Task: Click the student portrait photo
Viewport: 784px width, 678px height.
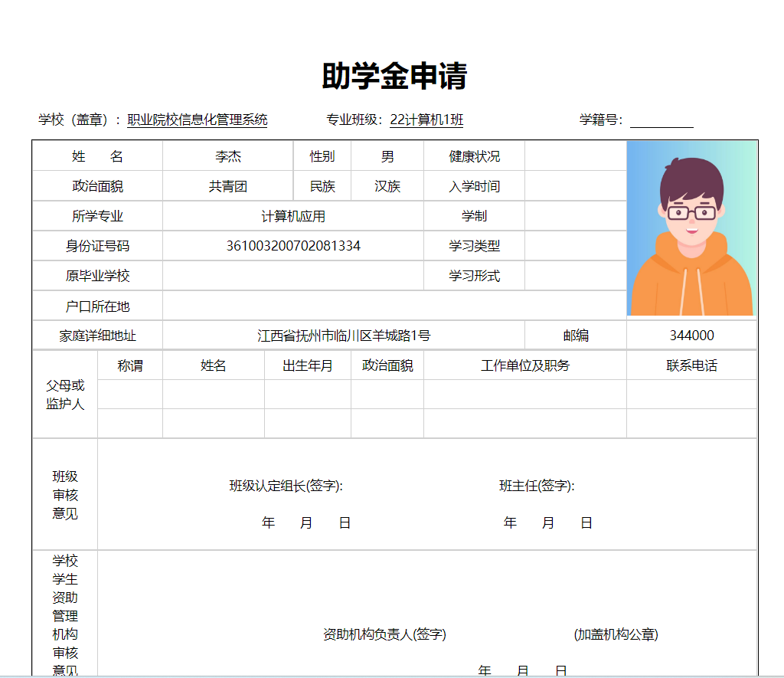Action: (x=691, y=228)
